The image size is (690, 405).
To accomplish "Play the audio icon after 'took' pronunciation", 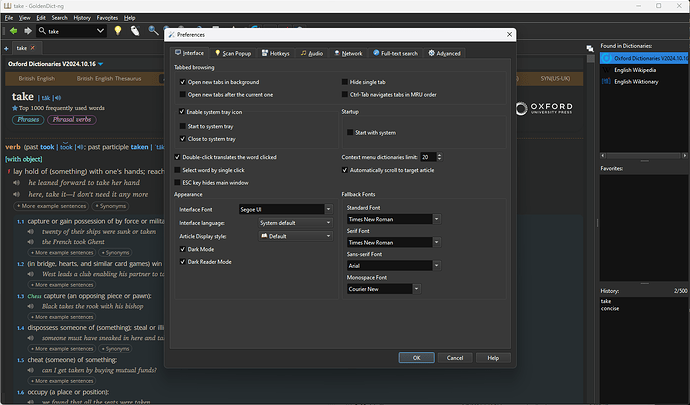I will pyautogui.click(x=80, y=147).
